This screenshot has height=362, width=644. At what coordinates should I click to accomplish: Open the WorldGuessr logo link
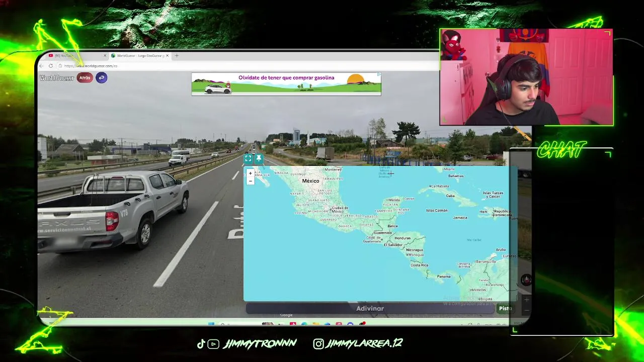pos(57,78)
